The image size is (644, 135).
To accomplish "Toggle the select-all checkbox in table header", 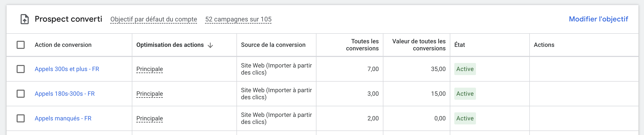I will coord(21,45).
